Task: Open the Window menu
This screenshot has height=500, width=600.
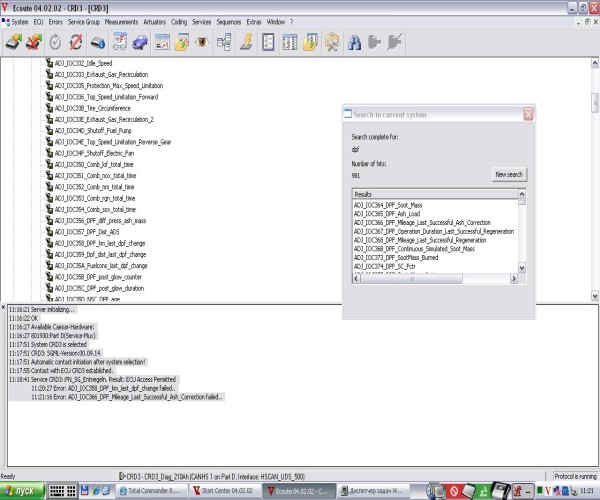Action: point(276,22)
